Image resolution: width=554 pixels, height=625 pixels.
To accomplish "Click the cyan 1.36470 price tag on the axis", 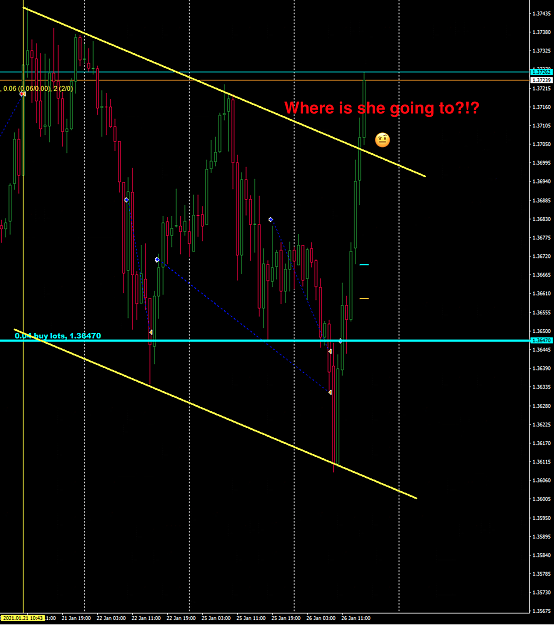I will point(541,340).
